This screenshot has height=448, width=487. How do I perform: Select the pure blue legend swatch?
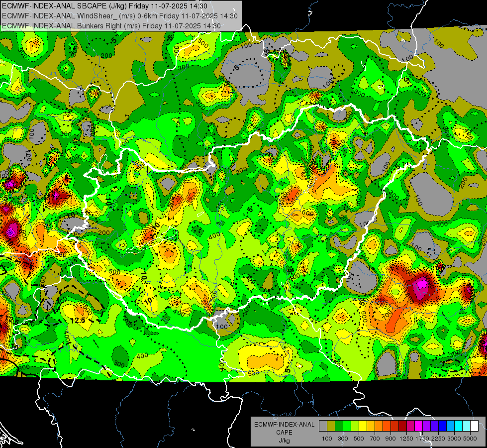tap(443, 426)
